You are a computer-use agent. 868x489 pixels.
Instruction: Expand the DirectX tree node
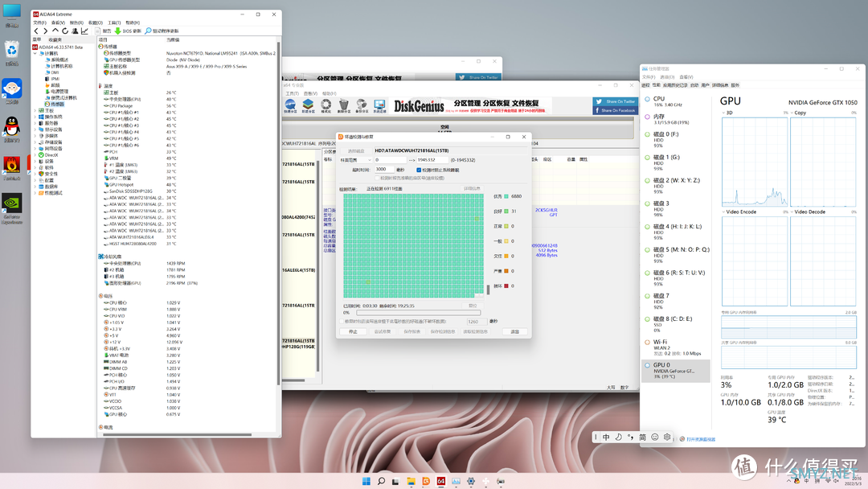click(35, 155)
